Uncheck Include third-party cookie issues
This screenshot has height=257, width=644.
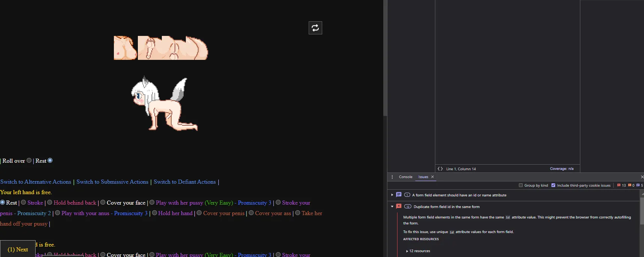[553, 185]
